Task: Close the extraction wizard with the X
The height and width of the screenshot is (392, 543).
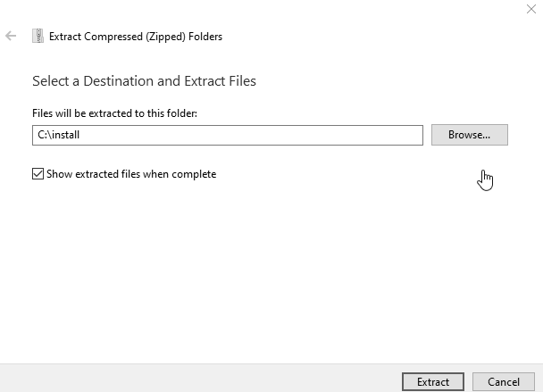Action: coord(531,9)
